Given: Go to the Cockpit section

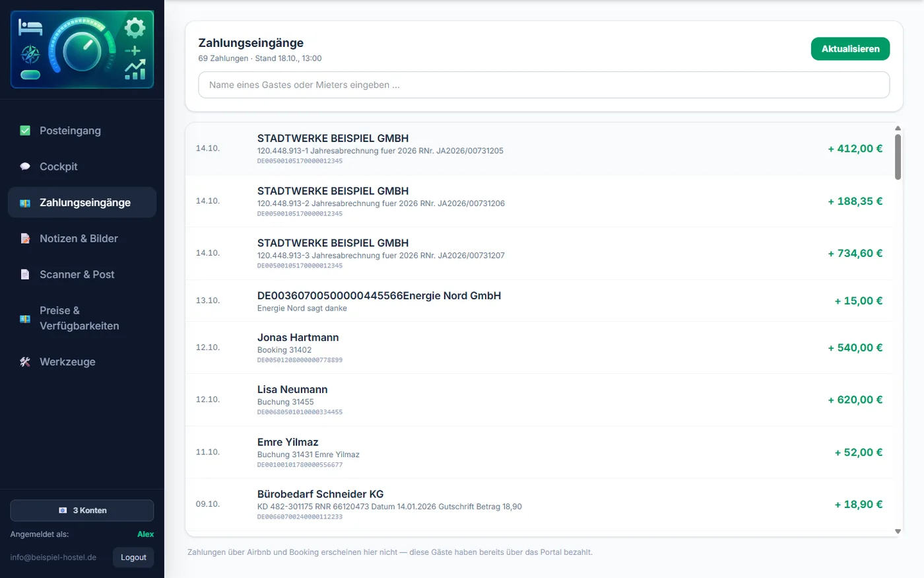Looking at the screenshot, I should 82,166.
